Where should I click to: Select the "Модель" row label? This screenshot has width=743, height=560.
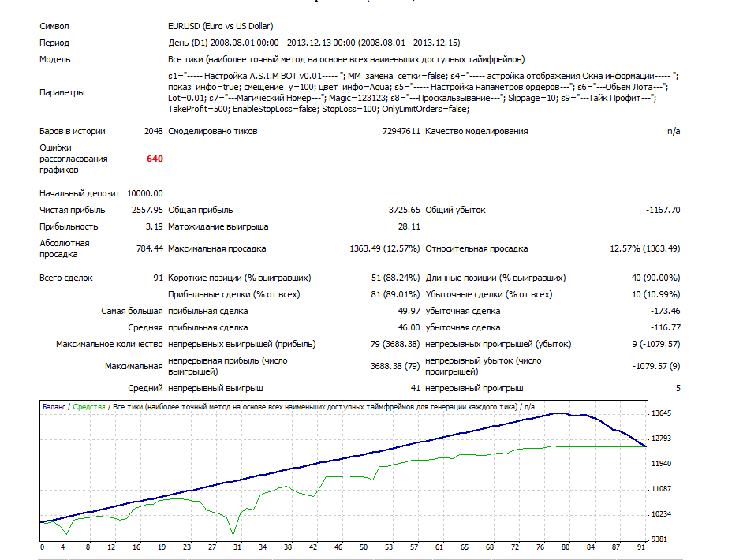(x=55, y=59)
